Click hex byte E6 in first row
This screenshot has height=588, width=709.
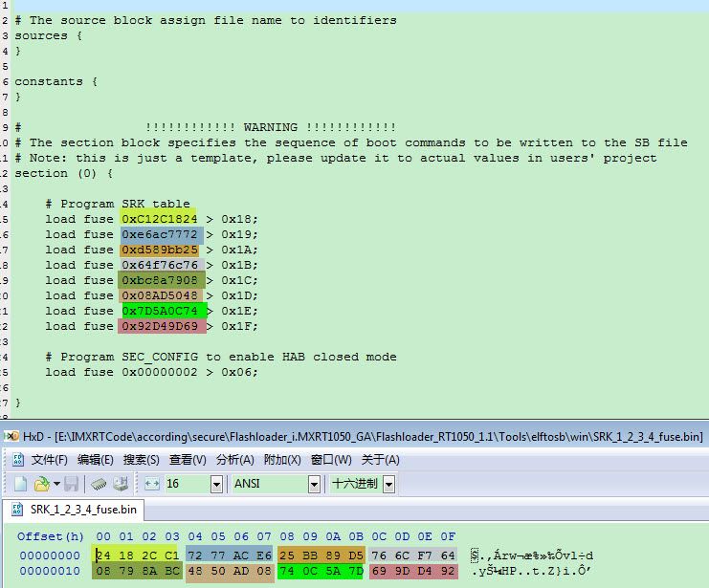click(x=264, y=555)
